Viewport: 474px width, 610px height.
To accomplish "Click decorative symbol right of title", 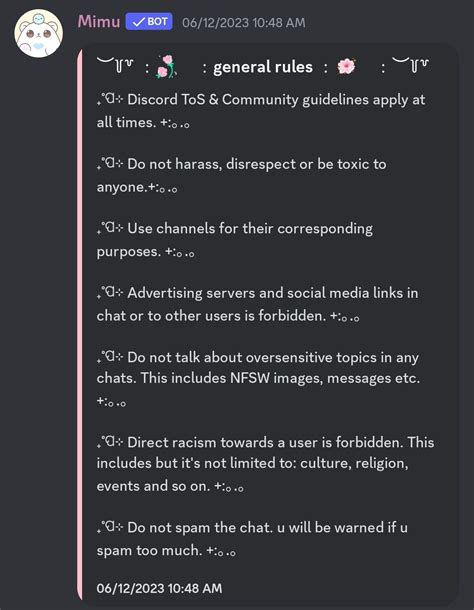I will click(411, 65).
